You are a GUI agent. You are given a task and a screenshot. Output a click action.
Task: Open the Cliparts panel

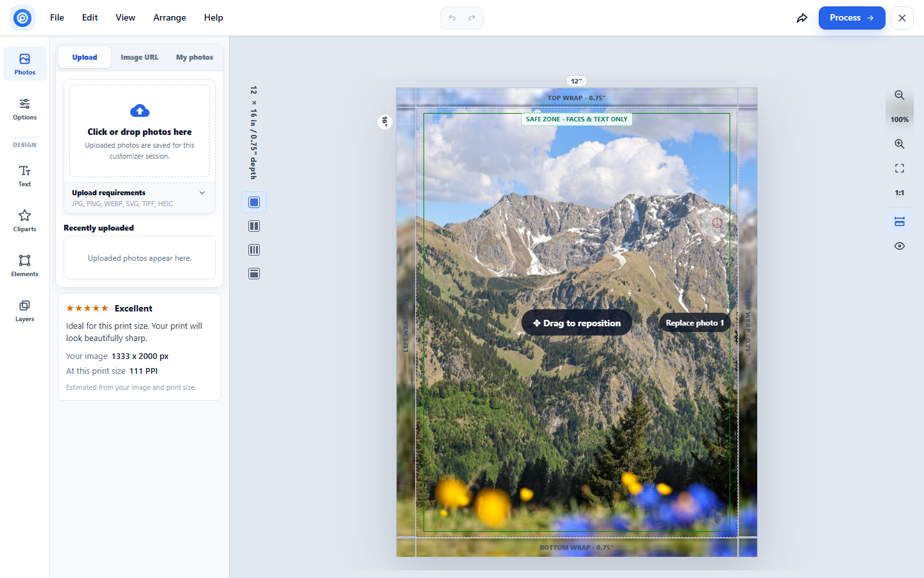coord(25,220)
